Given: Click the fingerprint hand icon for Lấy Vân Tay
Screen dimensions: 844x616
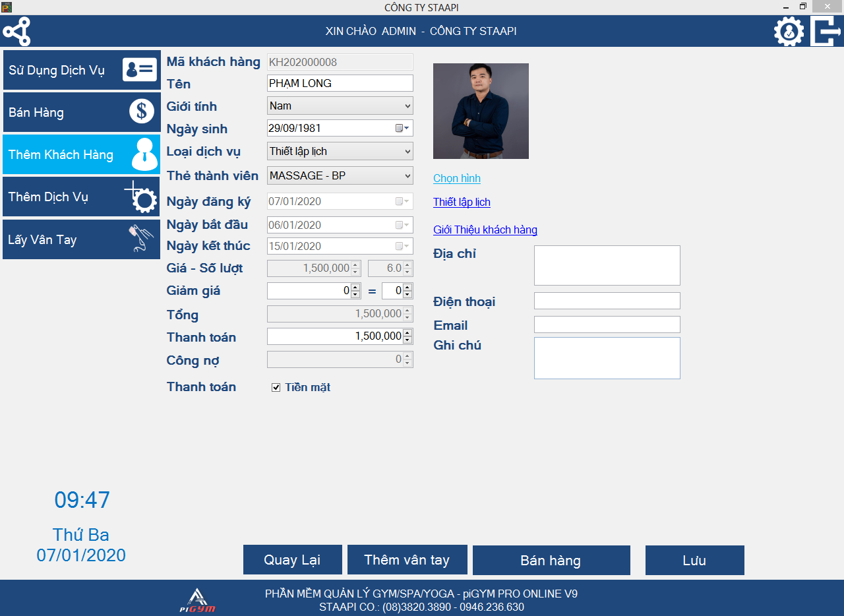Looking at the screenshot, I should [140, 239].
